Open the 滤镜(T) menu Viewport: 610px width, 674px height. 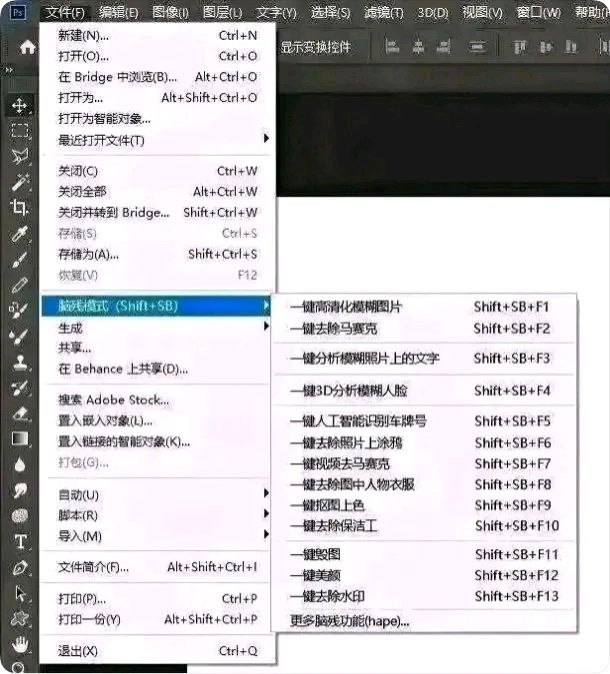383,12
